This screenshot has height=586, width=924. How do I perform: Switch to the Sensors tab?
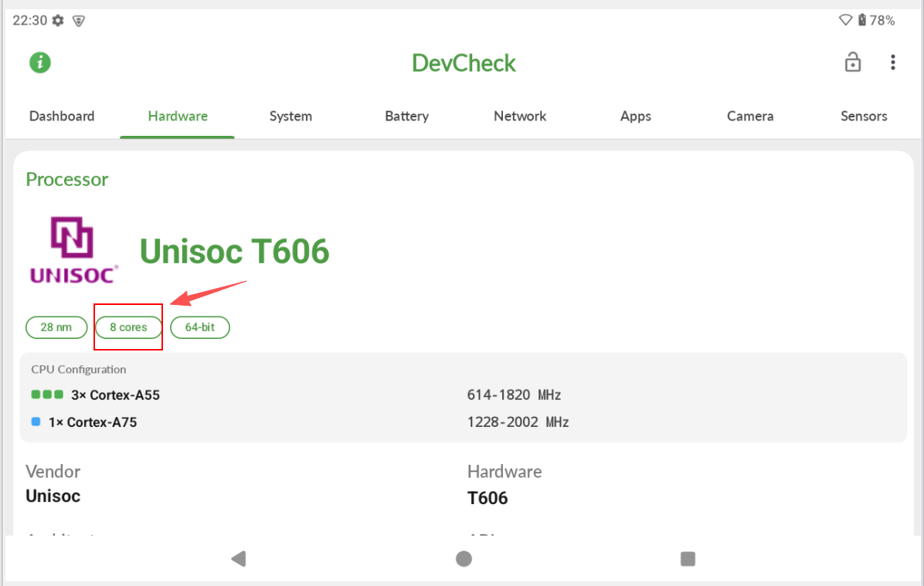coord(863,116)
